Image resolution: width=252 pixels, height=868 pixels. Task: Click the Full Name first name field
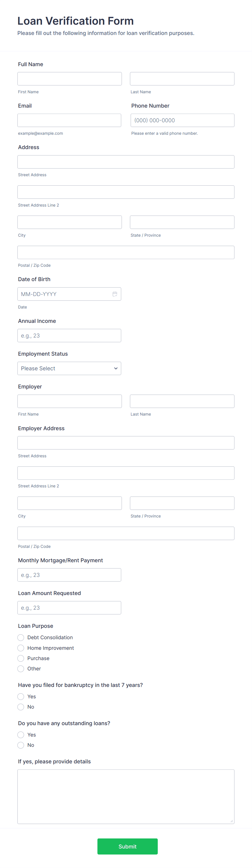(x=69, y=79)
